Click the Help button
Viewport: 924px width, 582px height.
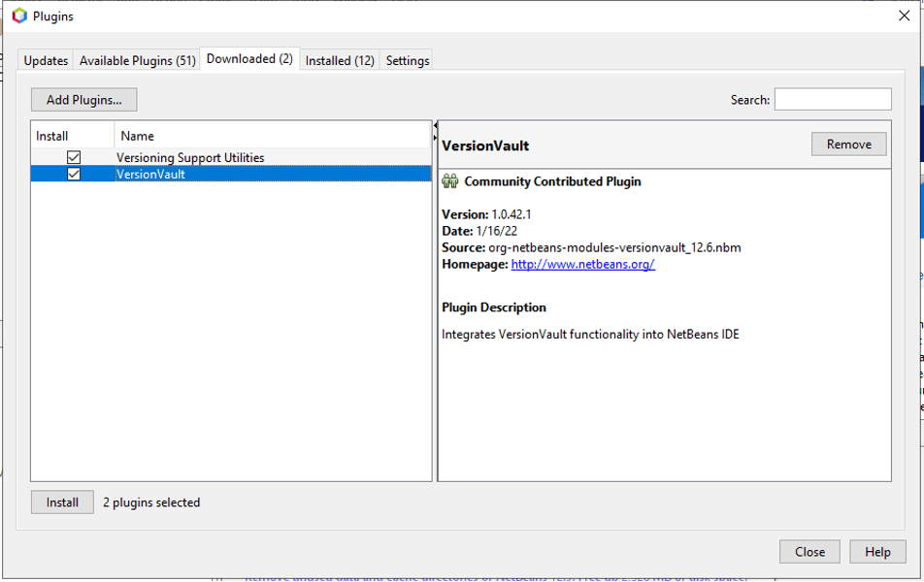(x=877, y=552)
